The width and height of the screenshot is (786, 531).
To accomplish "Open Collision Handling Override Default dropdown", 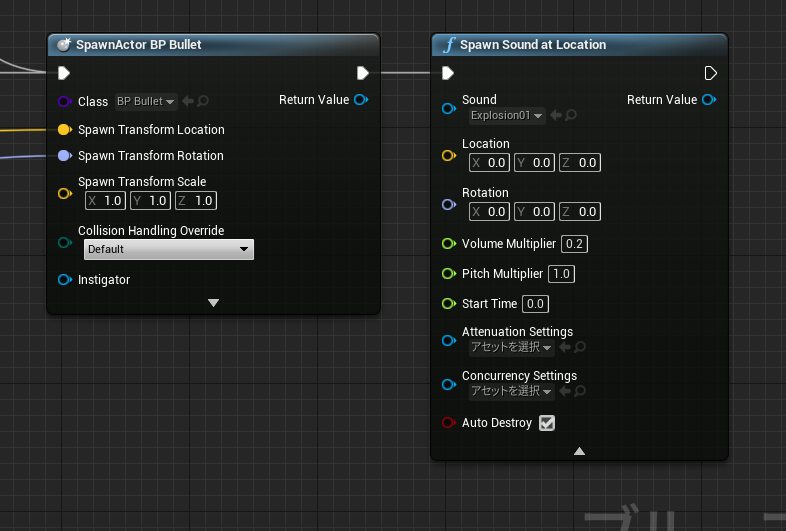I will tap(169, 249).
